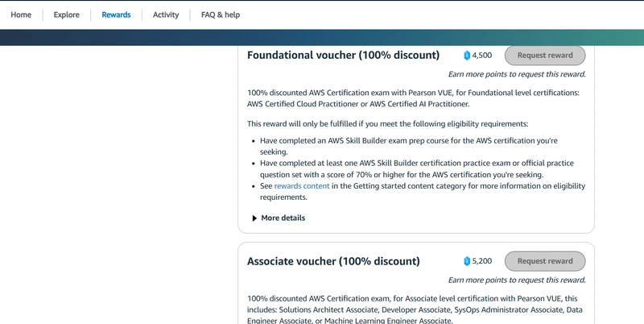This screenshot has height=324, width=644.
Task: Switch to the Explore tab
Action: click(67, 15)
